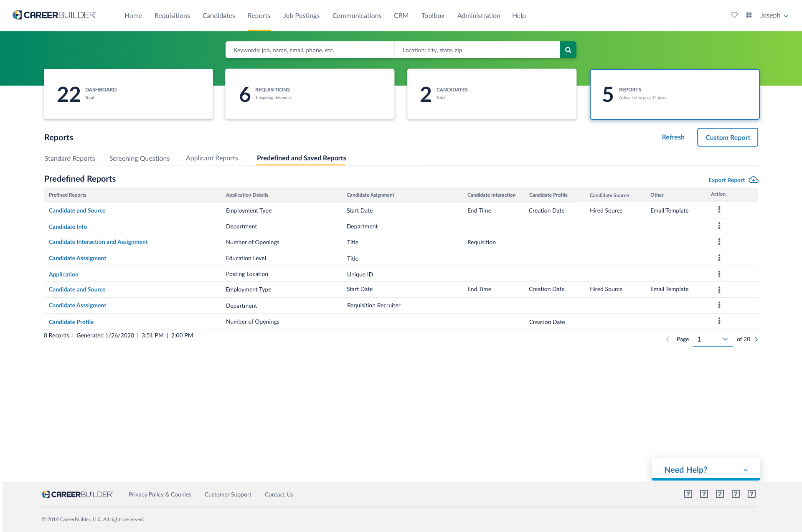
Task: Open the favorites heart icon
Action: (734, 15)
